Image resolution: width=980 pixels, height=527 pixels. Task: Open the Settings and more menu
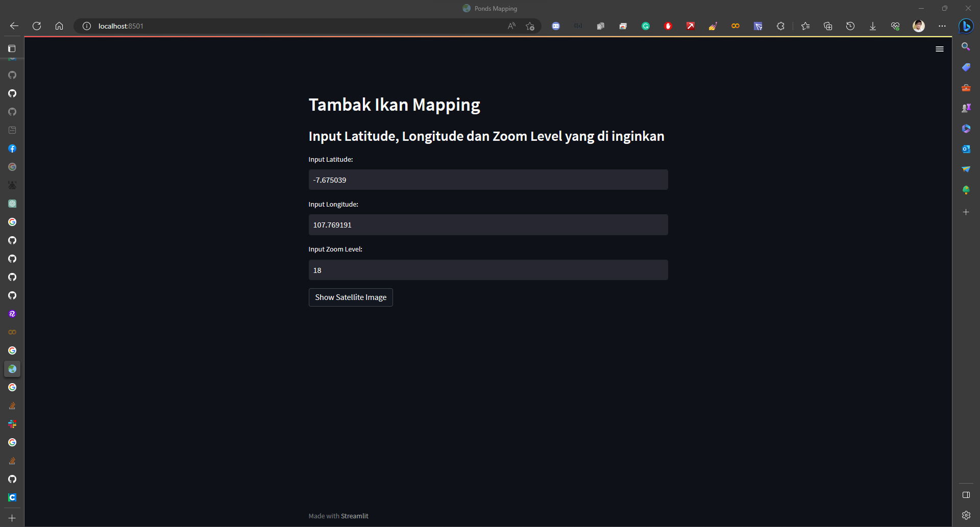click(943, 26)
